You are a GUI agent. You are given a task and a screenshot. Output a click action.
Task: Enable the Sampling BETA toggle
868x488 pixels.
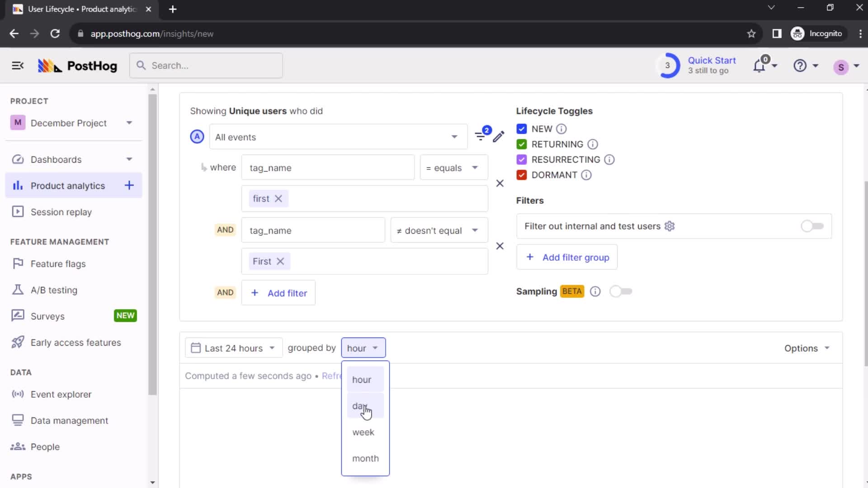click(621, 291)
